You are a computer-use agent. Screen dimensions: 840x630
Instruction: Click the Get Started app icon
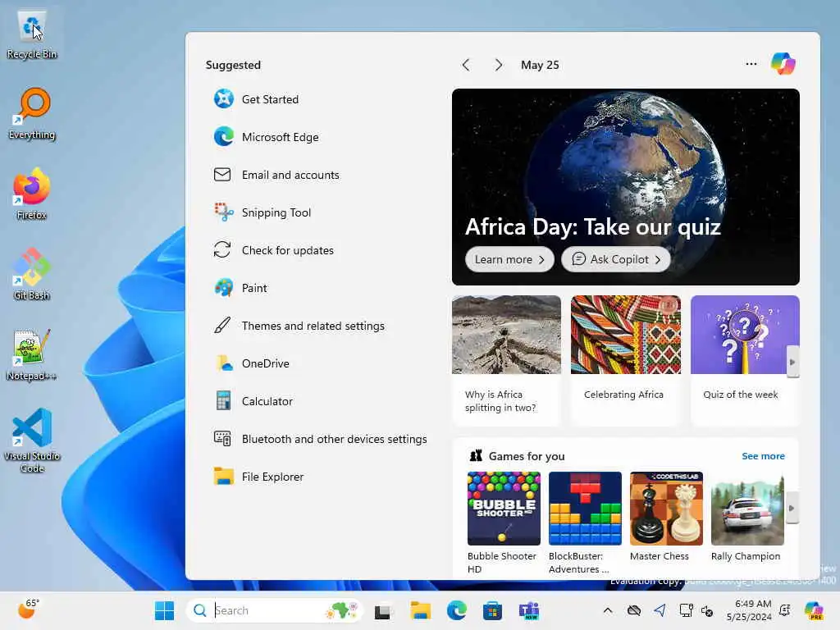pos(223,99)
